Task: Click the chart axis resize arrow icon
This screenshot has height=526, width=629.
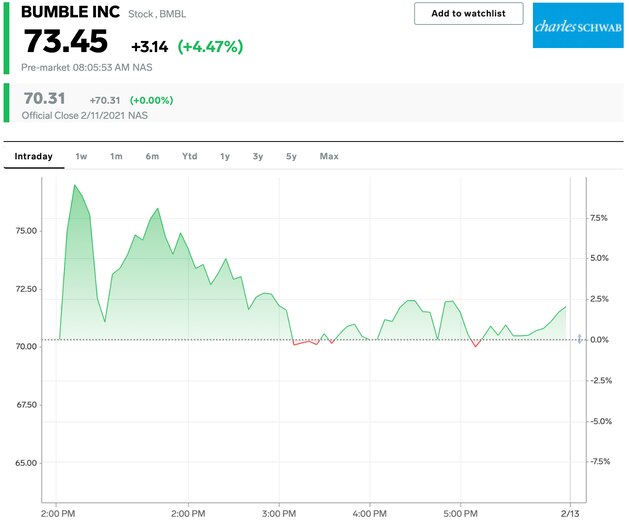Action: (579, 339)
